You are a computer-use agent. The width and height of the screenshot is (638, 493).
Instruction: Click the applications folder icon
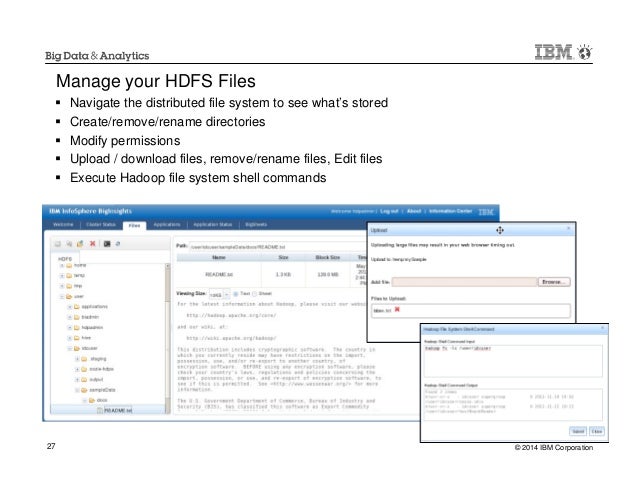(76, 307)
